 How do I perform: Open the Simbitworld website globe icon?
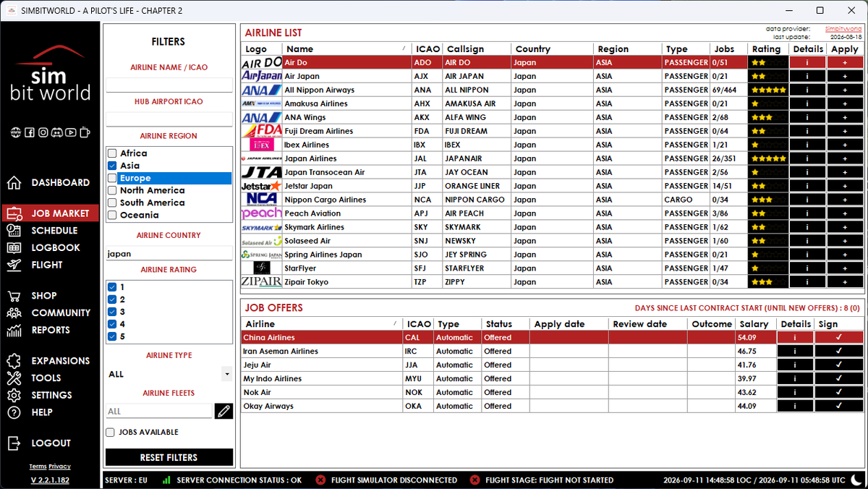click(15, 132)
